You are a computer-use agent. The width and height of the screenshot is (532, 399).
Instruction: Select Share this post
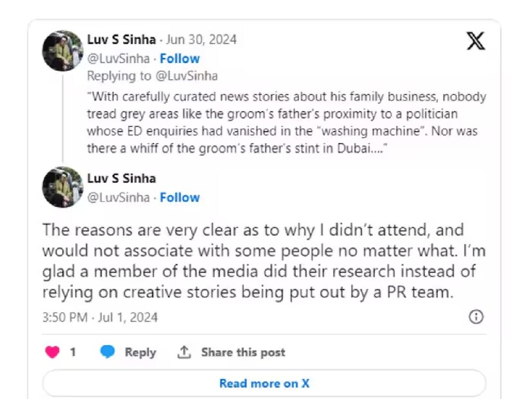click(243, 352)
